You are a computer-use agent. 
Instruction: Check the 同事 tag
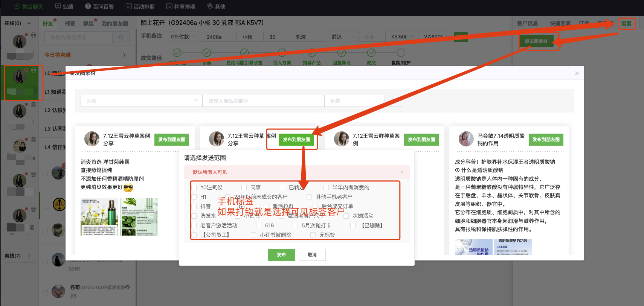(x=244, y=187)
